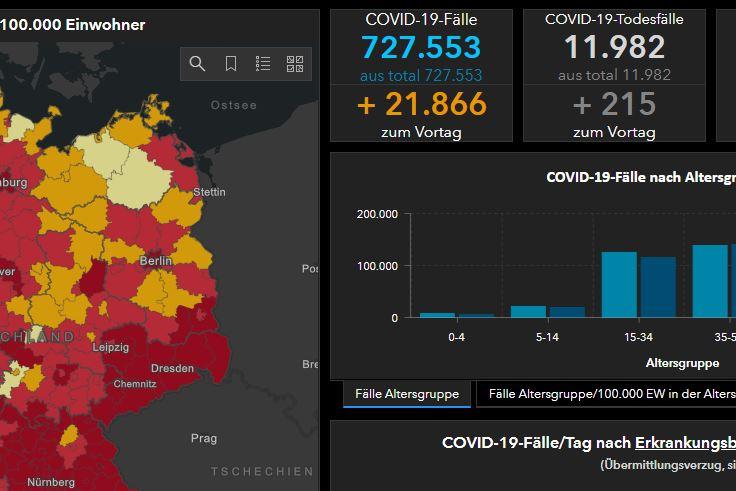Switch to Fälle Altersgruppe tab
736x491 pixels.
tap(406, 394)
